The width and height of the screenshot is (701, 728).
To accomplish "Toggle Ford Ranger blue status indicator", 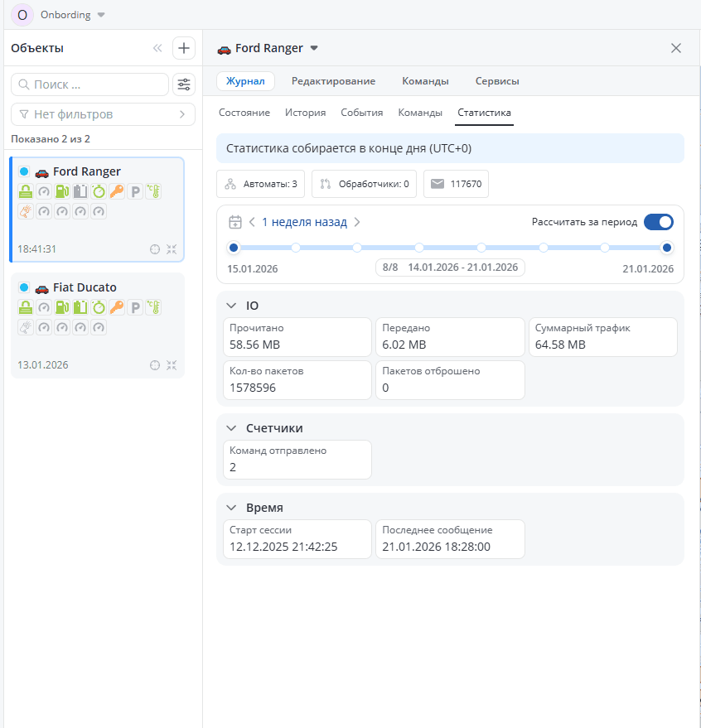I will coord(24,171).
